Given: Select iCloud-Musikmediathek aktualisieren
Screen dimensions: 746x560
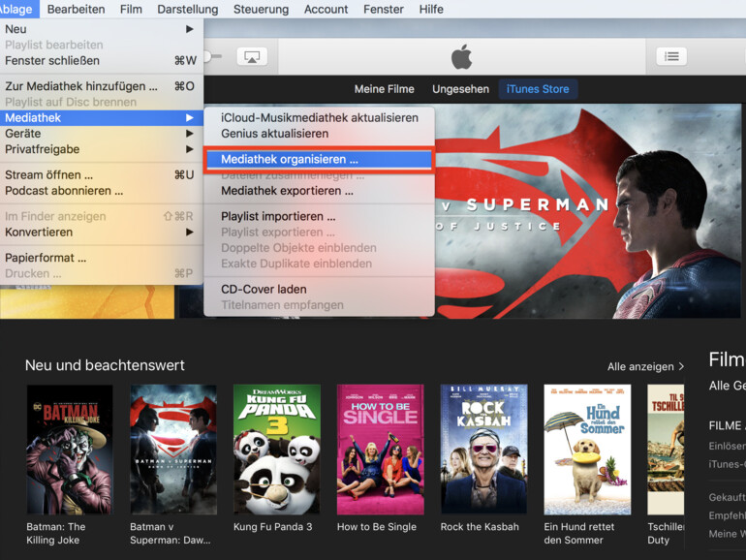Looking at the screenshot, I should pyautogui.click(x=319, y=117).
